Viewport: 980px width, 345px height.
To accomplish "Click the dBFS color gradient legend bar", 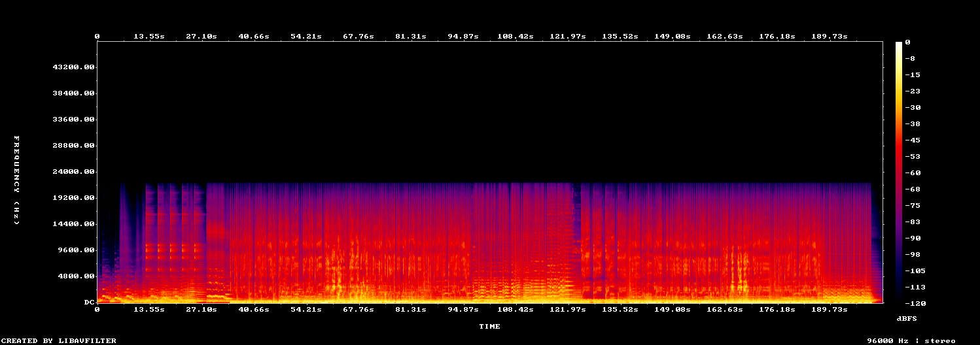I will click(899, 172).
